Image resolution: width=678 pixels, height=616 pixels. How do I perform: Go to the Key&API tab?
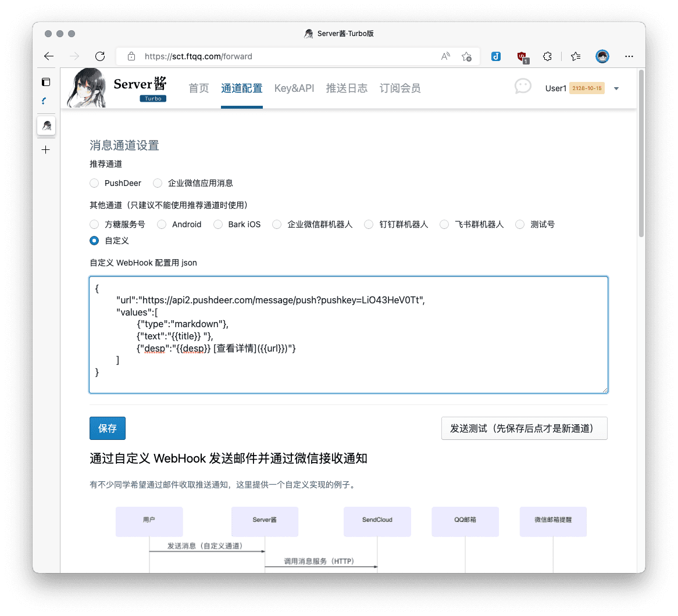294,88
